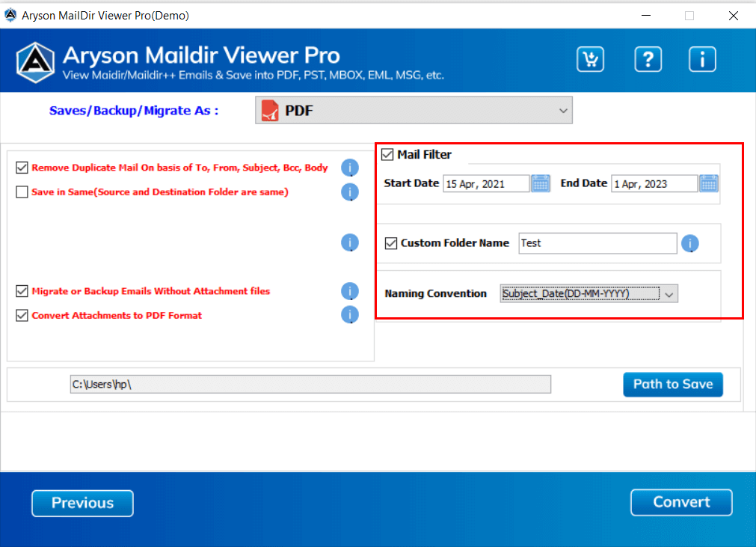Open the about info icon in header
756x547 pixels.
[x=702, y=59]
